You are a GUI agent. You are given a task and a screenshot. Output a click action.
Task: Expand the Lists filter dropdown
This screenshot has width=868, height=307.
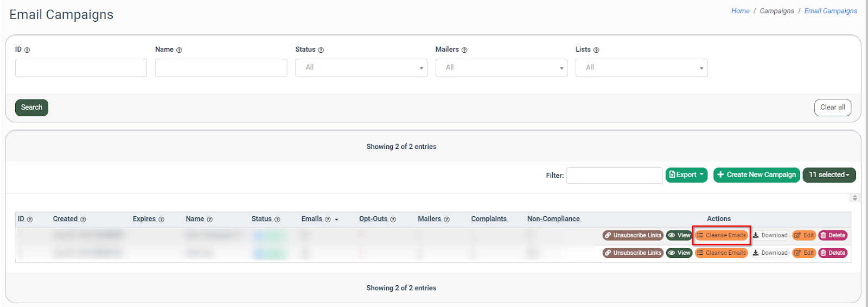[x=641, y=68]
